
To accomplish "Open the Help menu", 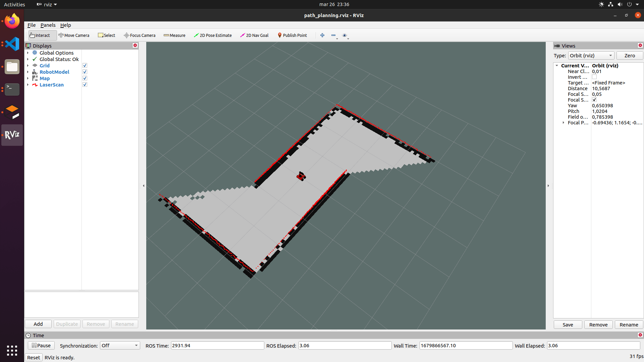I will (x=65, y=25).
